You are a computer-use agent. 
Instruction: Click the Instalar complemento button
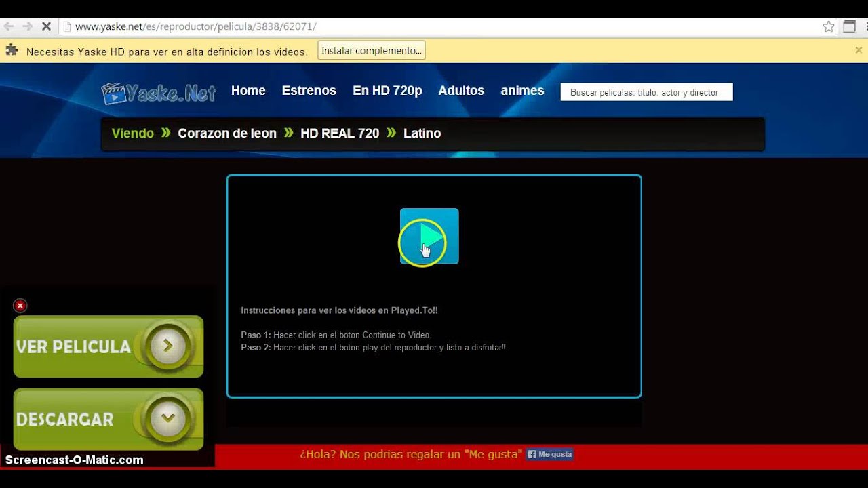pos(372,51)
